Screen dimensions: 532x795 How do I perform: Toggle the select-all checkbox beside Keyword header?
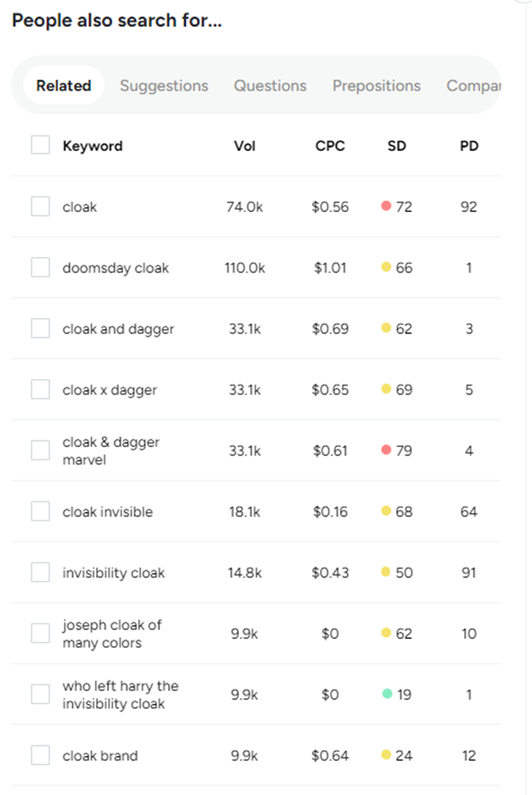(x=40, y=146)
